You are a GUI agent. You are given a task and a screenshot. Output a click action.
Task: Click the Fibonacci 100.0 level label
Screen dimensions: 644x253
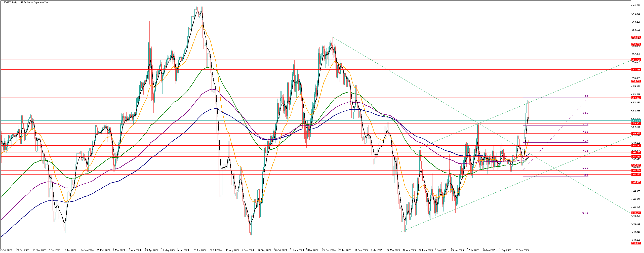585,169
